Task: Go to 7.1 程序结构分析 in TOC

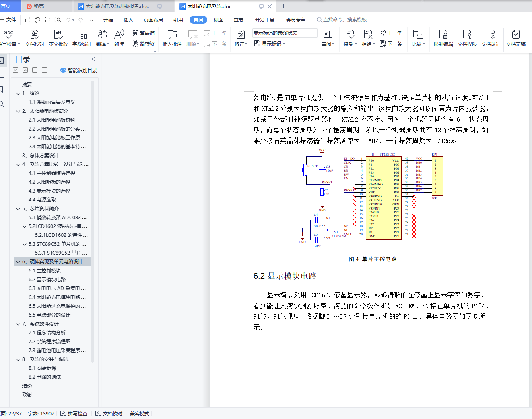Action: point(47,333)
